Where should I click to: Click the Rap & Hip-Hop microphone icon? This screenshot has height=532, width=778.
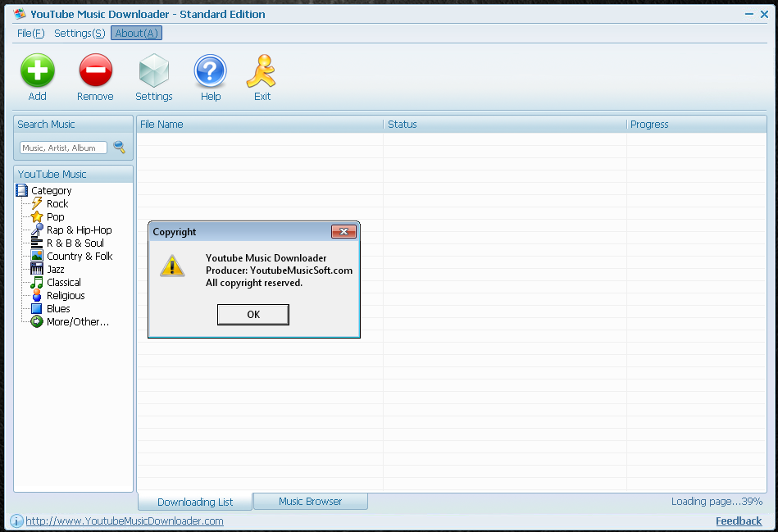[x=37, y=230]
